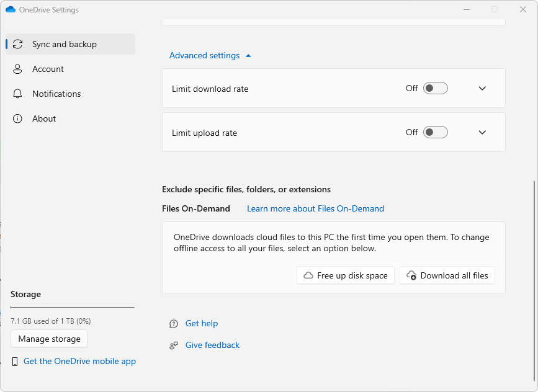Click the Files On-Demand heading

click(x=196, y=208)
